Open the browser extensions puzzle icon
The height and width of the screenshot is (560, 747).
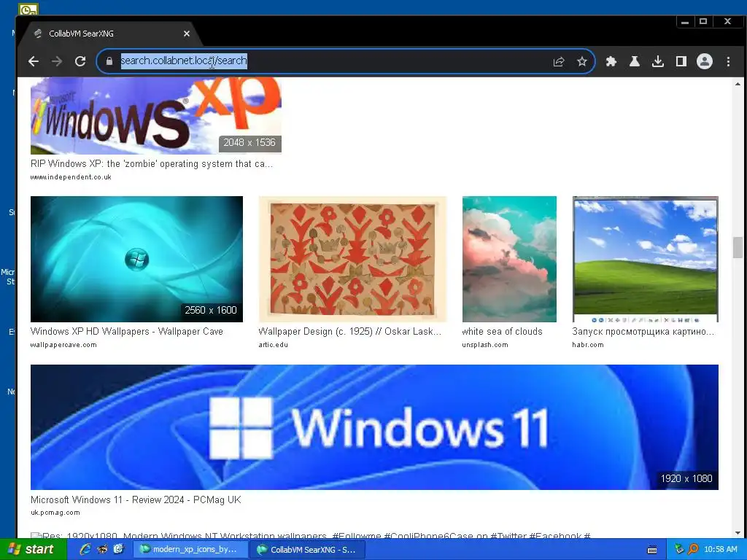(x=611, y=61)
